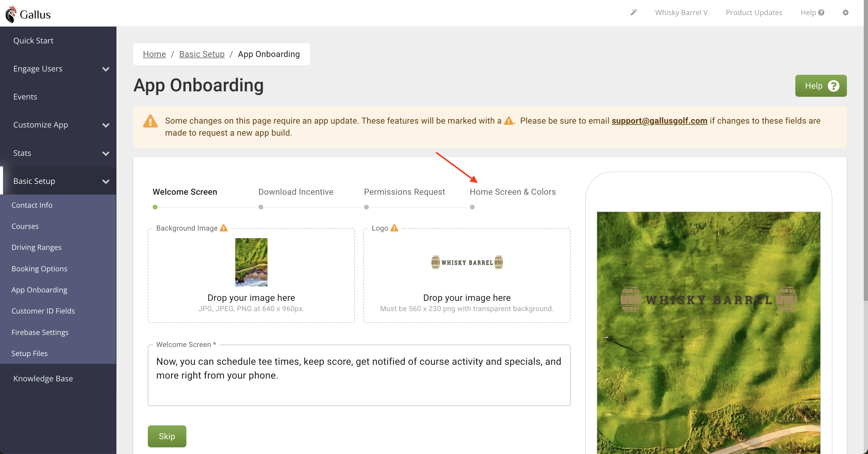Viewport: 868px width, 454px height.
Task: Open Driving Ranges in sidebar
Action: tap(58, 247)
